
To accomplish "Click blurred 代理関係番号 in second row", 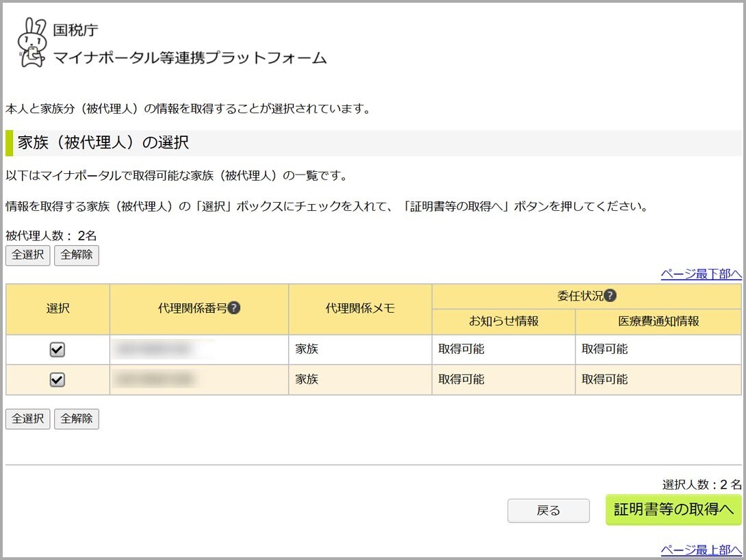I will pyautogui.click(x=155, y=379).
